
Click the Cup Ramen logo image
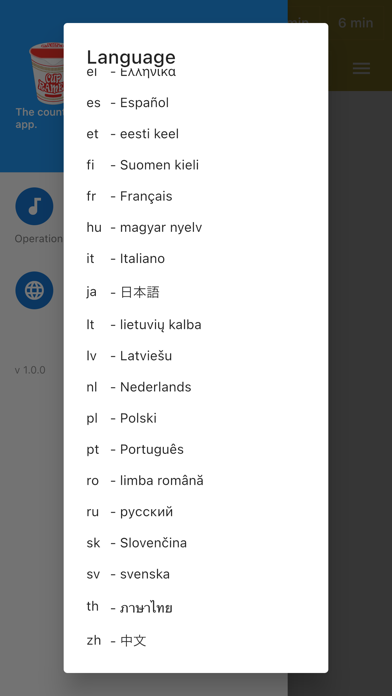click(47, 73)
